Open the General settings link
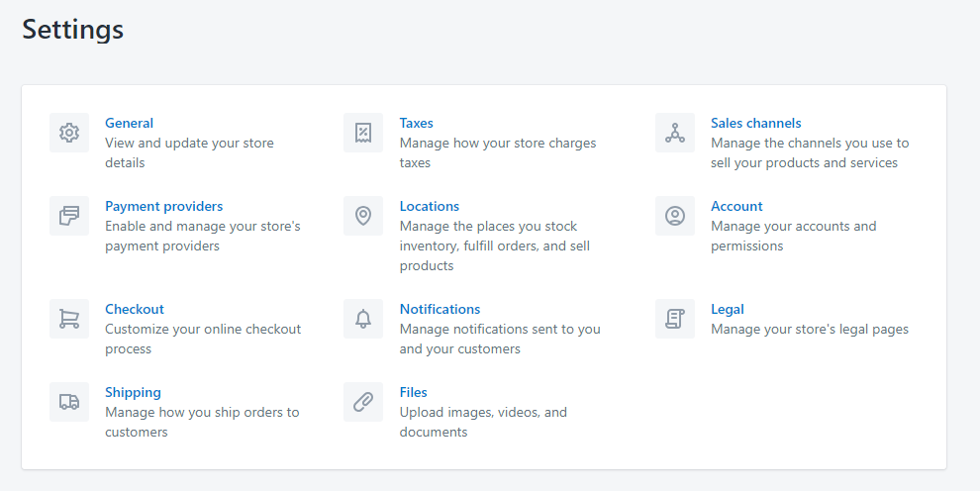Viewport: 980px width, 491px height. [129, 124]
